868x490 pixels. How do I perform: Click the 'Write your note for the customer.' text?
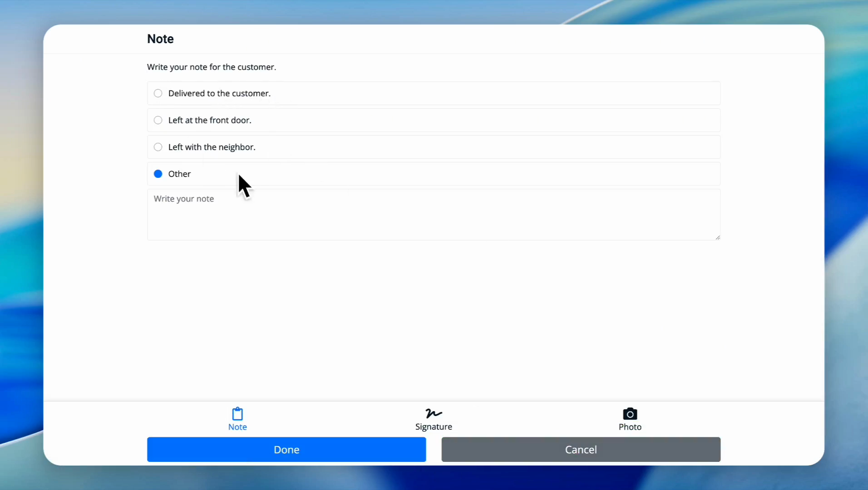click(212, 67)
